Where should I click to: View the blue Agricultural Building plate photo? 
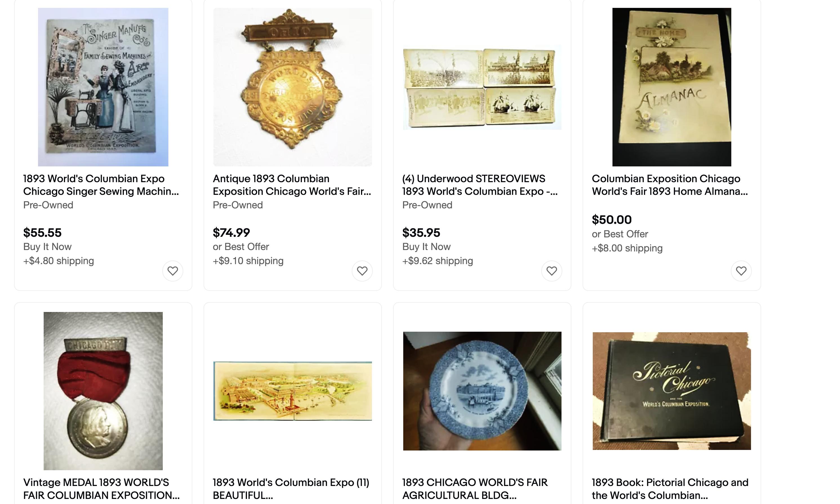pos(482,391)
